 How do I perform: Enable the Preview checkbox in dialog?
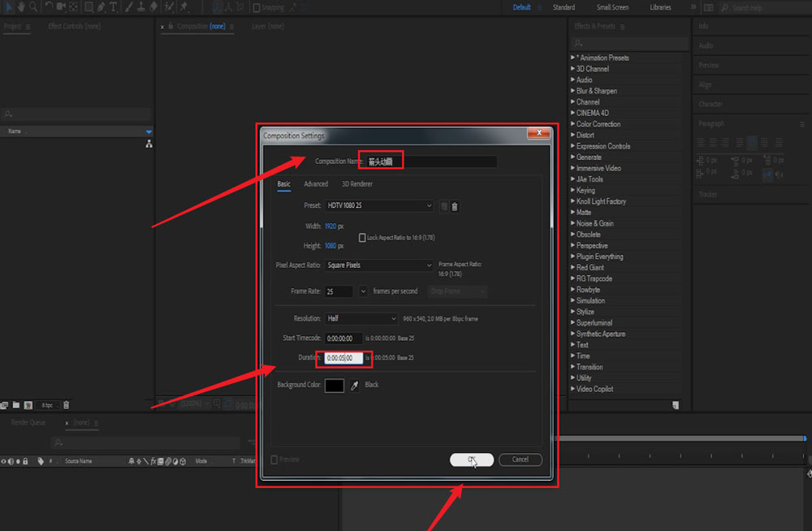click(274, 460)
